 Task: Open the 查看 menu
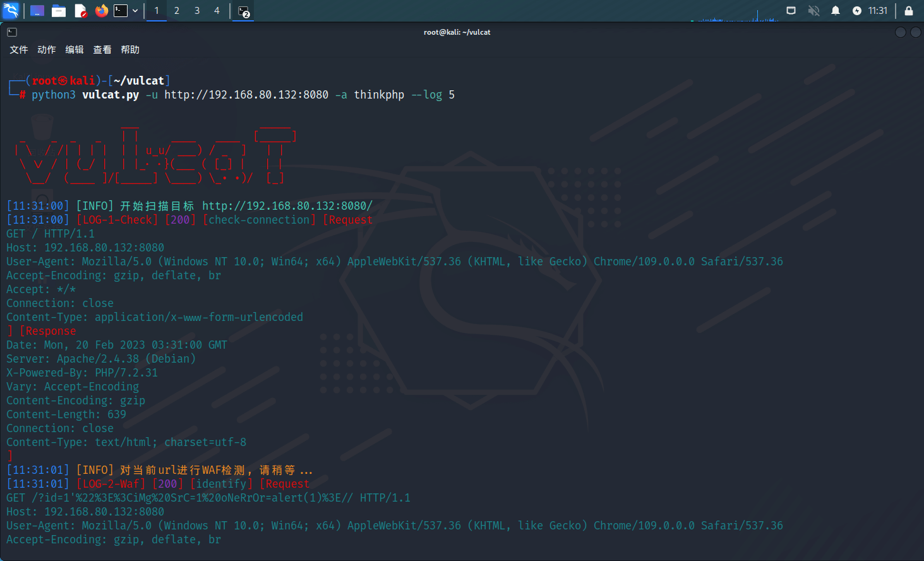click(102, 50)
